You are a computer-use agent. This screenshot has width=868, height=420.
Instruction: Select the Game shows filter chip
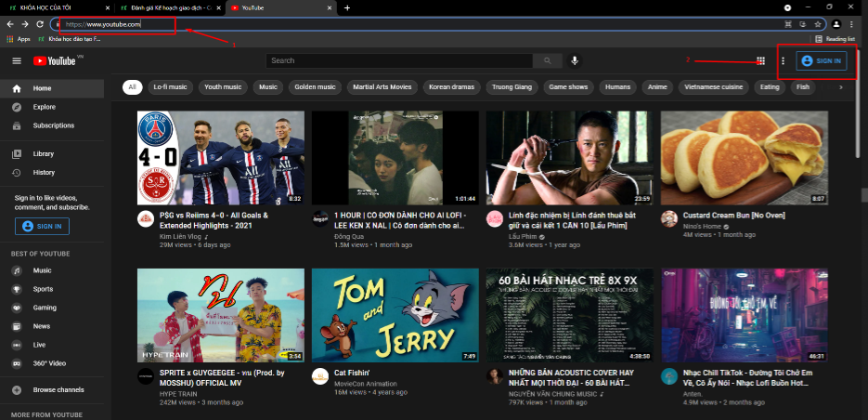click(567, 87)
